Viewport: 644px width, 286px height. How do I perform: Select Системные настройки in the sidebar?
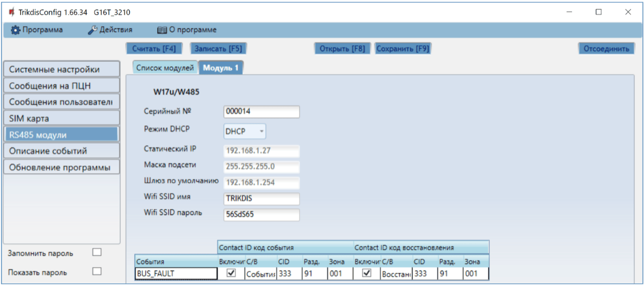[60, 69]
